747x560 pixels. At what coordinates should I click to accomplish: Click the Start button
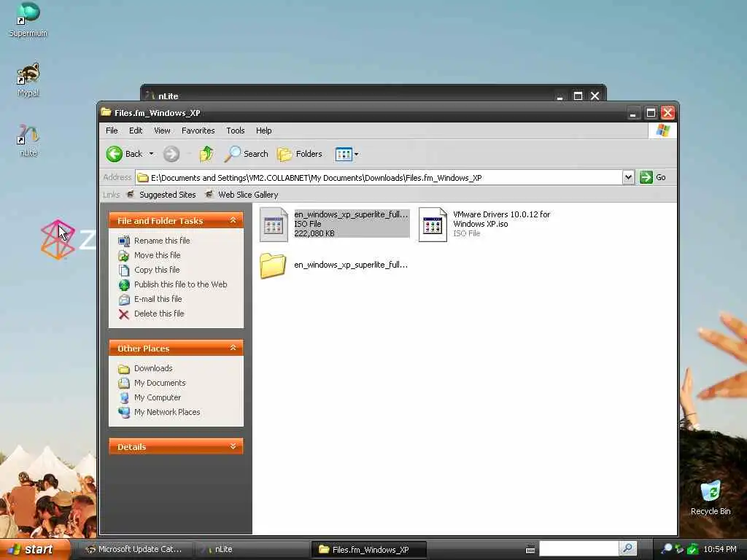(34, 549)
